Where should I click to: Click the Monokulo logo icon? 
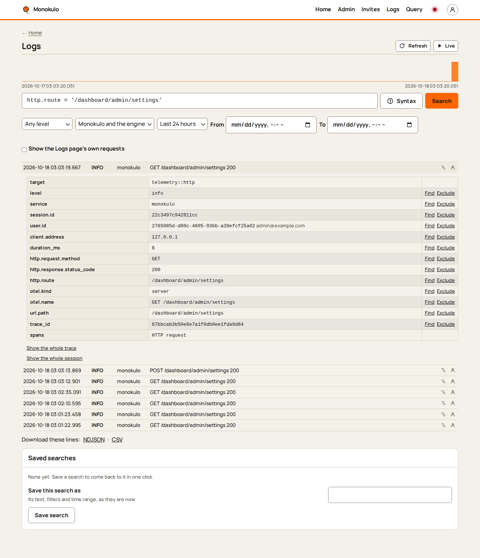26,9
